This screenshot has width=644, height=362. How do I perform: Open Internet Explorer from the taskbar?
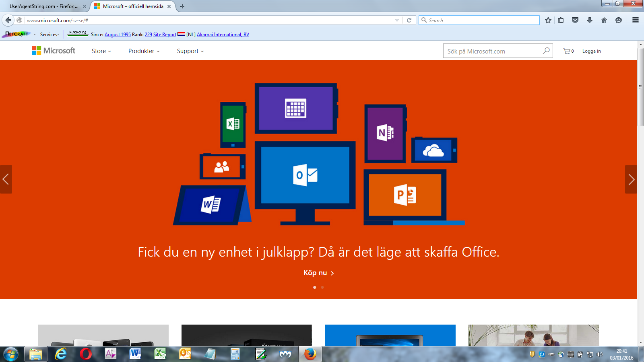pos(61,354)
